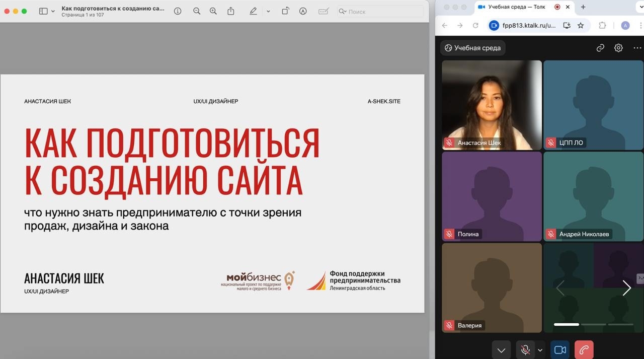Click the muted mic icon on Валерия

(x=449, y=325)
